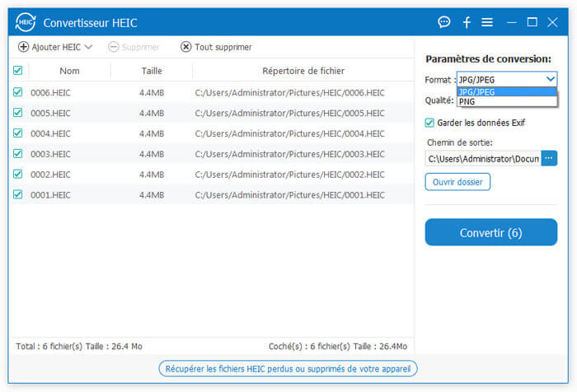Viewport: 577px width, 392px height.
Task: Click the Chemin de sortie path field
Action: click(482, 158)
